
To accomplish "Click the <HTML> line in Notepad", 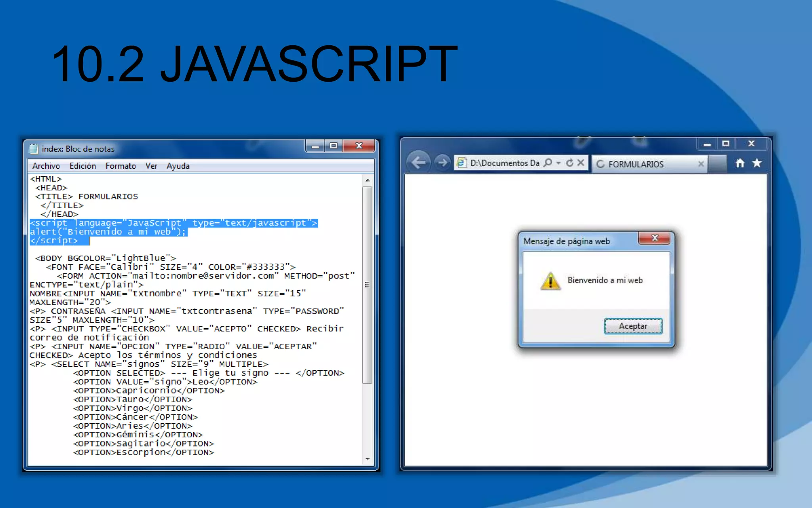I will pyautogui.click(x=46, y=179).
